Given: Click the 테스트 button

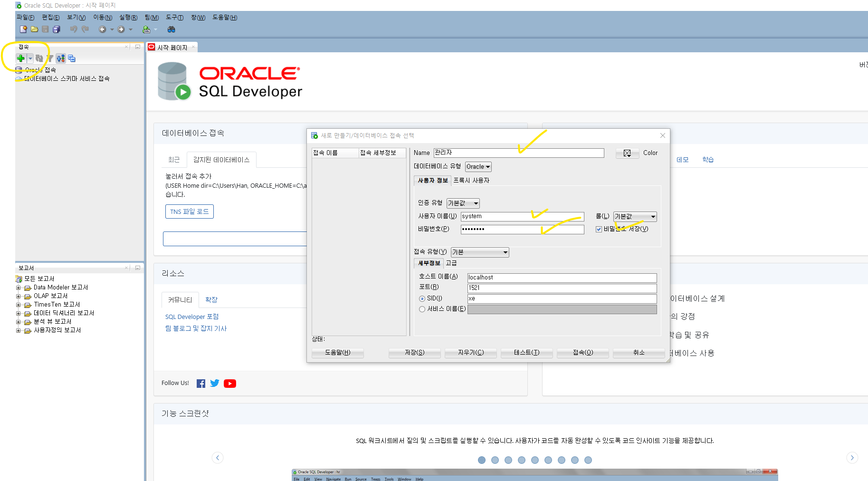Looking at the screenshot, I should coord(527,353).
